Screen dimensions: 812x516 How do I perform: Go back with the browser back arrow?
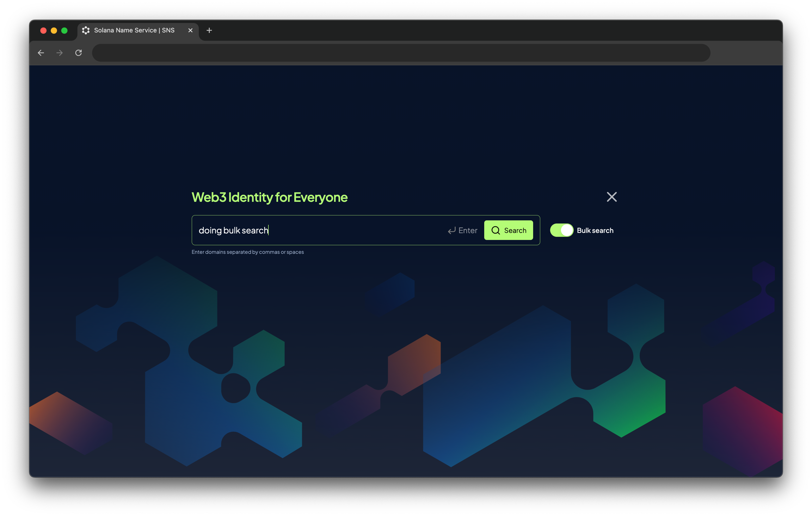point(41,53)
